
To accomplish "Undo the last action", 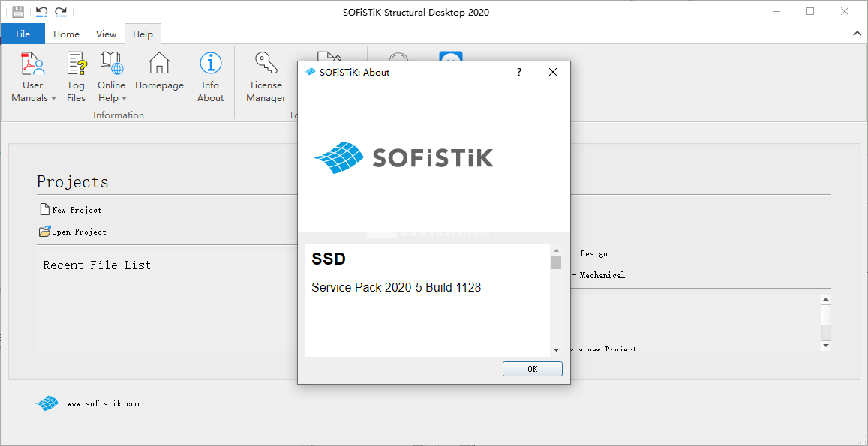I will click(x=41, y=12).
